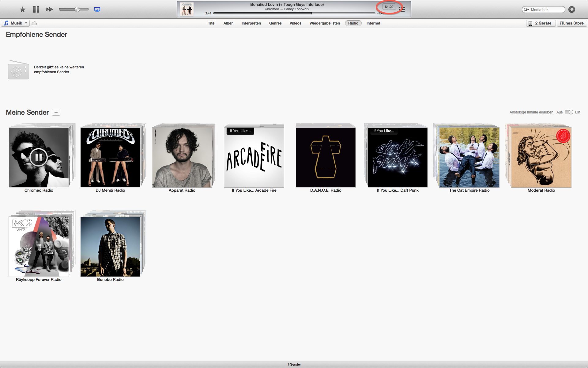
Task: Click the Bonobo Radio label
Action: (110, 280)
